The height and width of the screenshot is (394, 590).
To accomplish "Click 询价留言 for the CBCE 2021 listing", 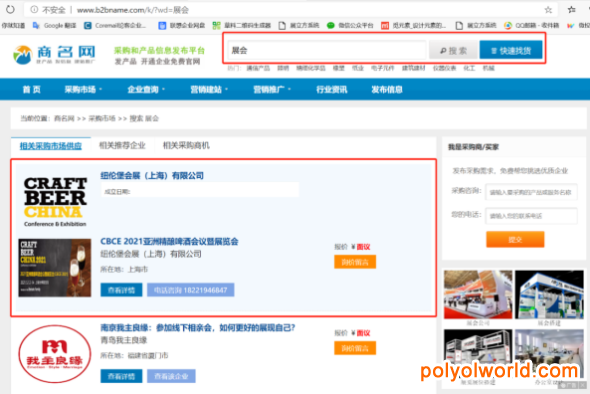I will pyautogui.click(x=355, y=262).
